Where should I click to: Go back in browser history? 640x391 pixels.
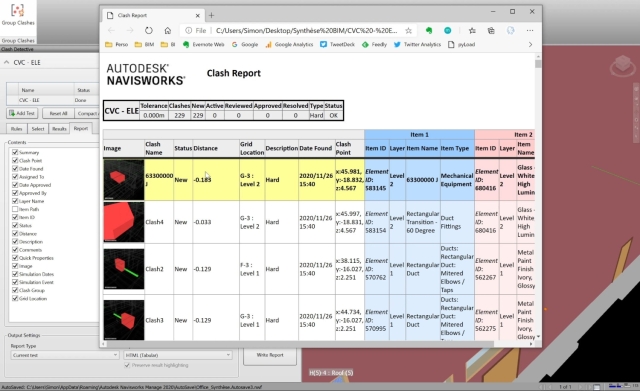pos(111,31)
